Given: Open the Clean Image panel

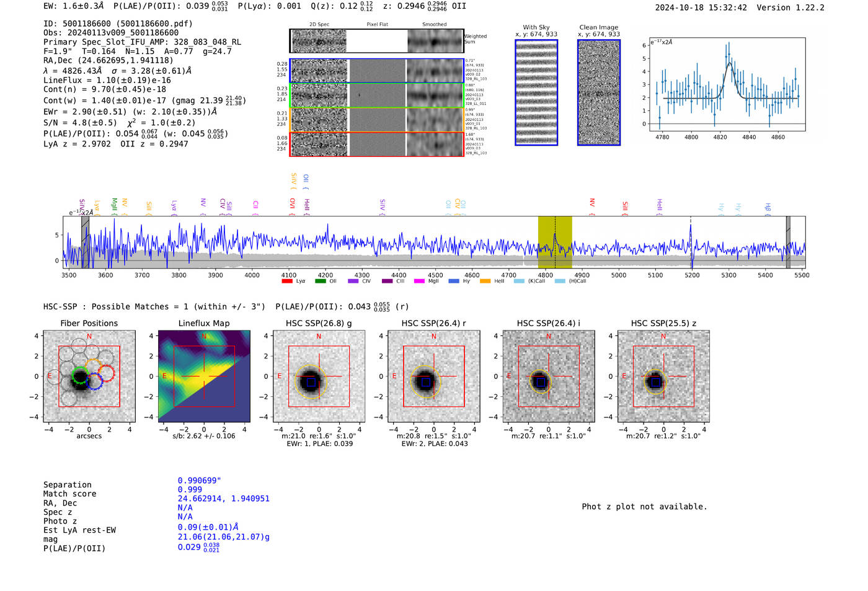Looking at the screenshot, I should pyautogui.click(x=599, y=92).
